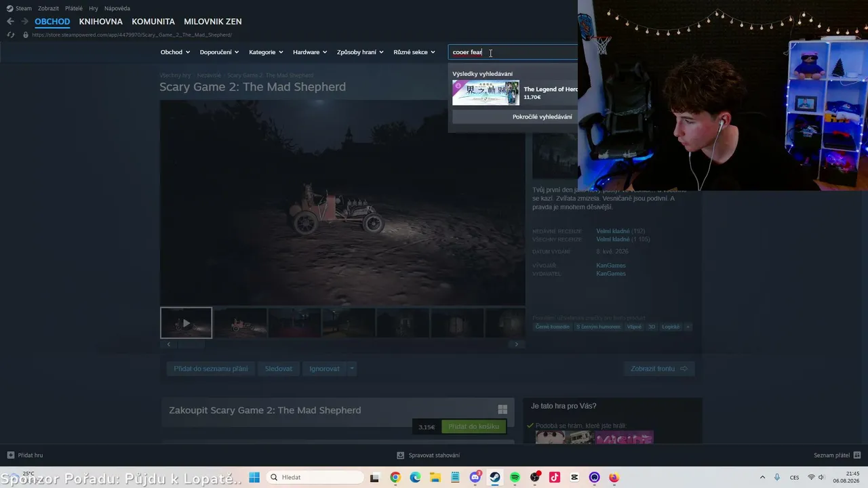The image size is (868, 488).
Task: Switch to the KNIHOVNA tab
Action: coord(101,22)
